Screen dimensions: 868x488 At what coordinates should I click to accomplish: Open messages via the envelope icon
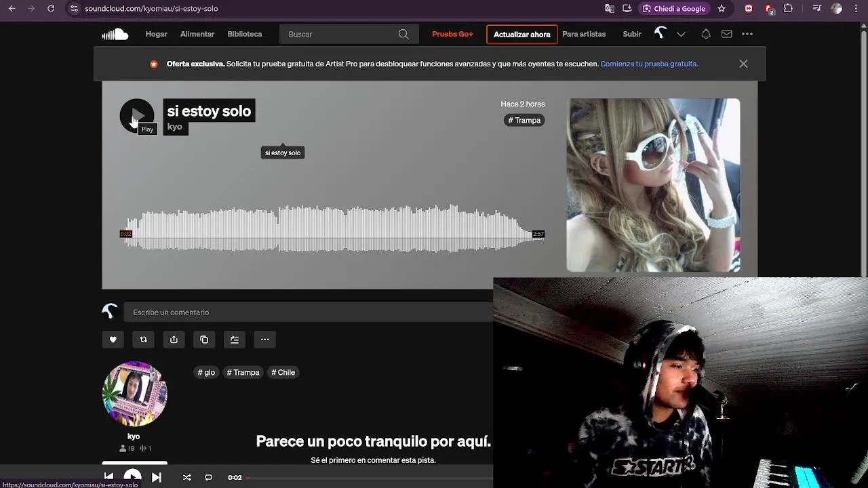click(x=726, y=34)
